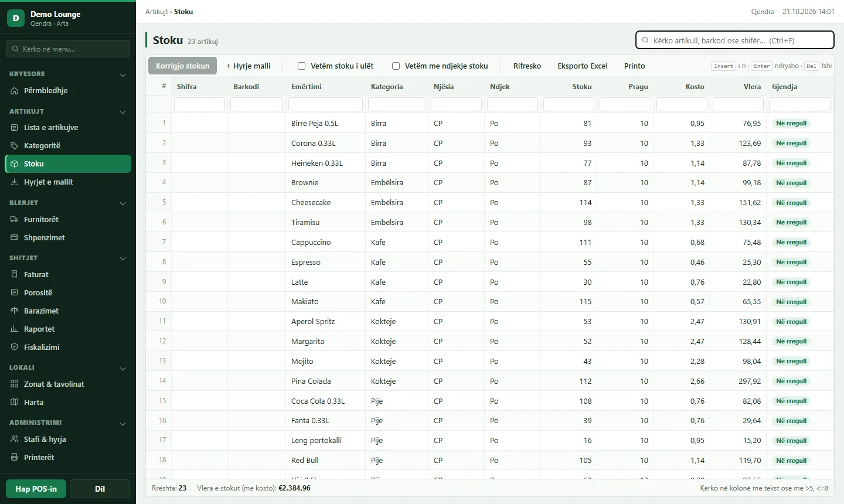
Task: Click the Faturat receipt icon
Action: click(15, 275)
